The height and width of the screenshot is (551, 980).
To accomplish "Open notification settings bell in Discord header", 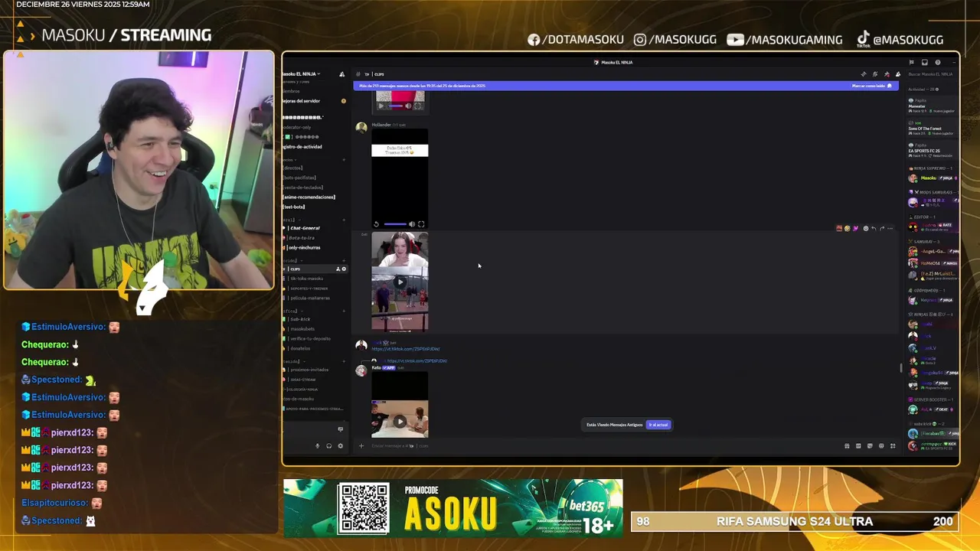I will [875, 74].
